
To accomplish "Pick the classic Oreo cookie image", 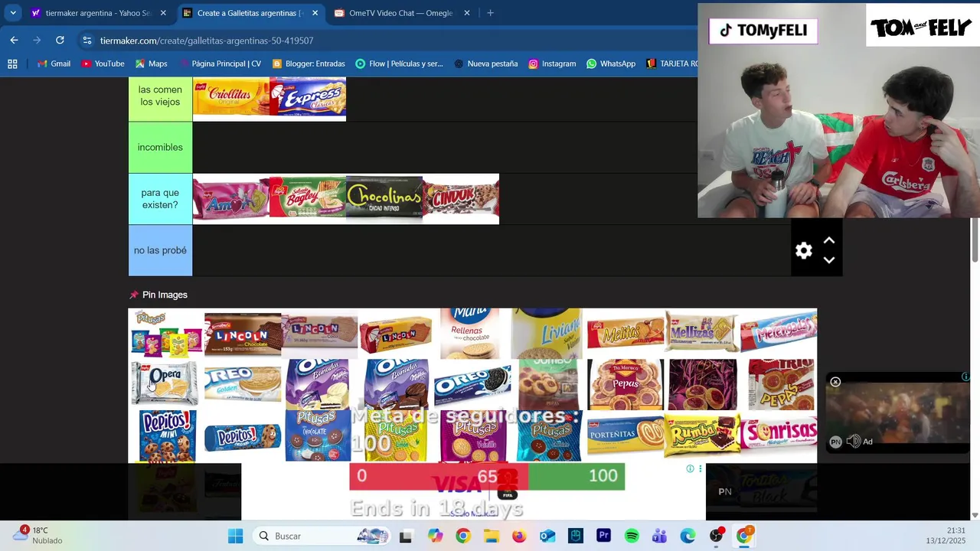I will pyautogui.click(x=472, y=384).
